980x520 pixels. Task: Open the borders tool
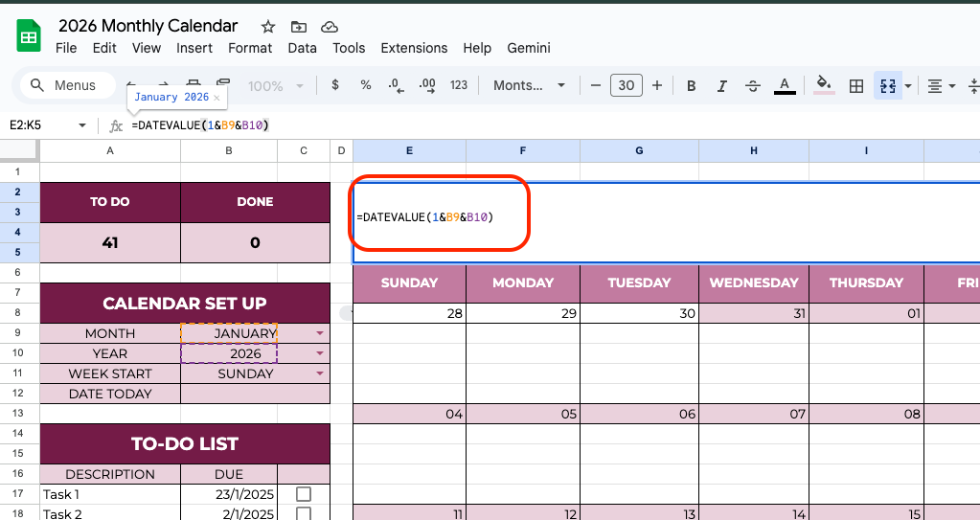click(856, 85)
